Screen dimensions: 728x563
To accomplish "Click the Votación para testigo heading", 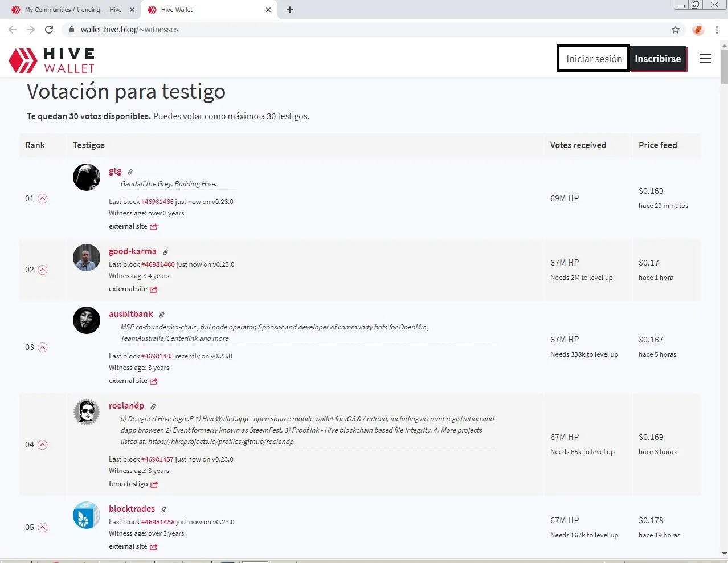I will coord(126,92).
